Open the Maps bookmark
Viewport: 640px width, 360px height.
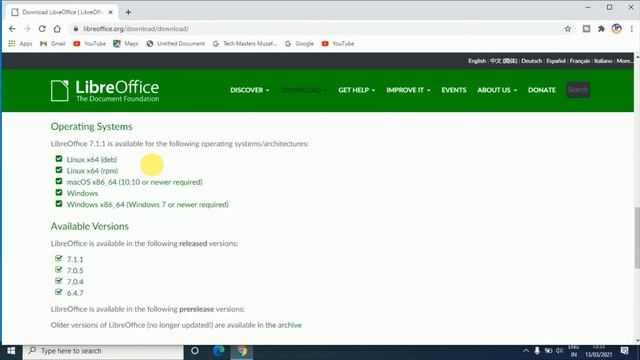[x=126, y=43]
